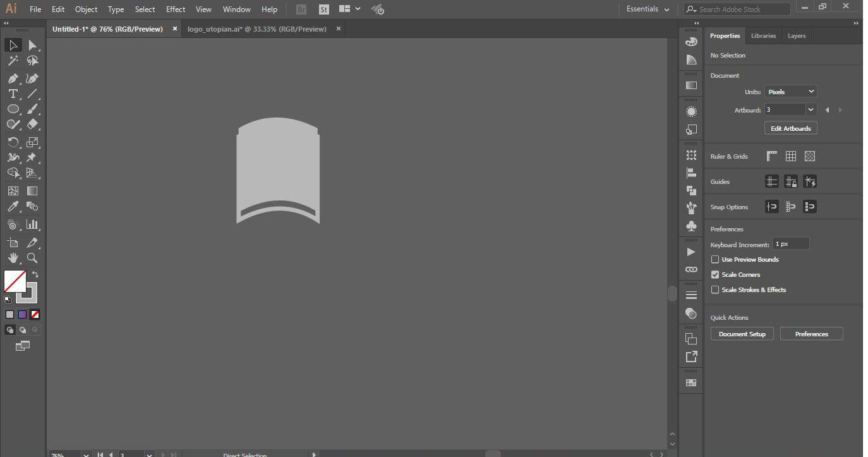Screen dimensions: 868x457
Task: Toggle Snap to Point option
Action: click(772, 207)
